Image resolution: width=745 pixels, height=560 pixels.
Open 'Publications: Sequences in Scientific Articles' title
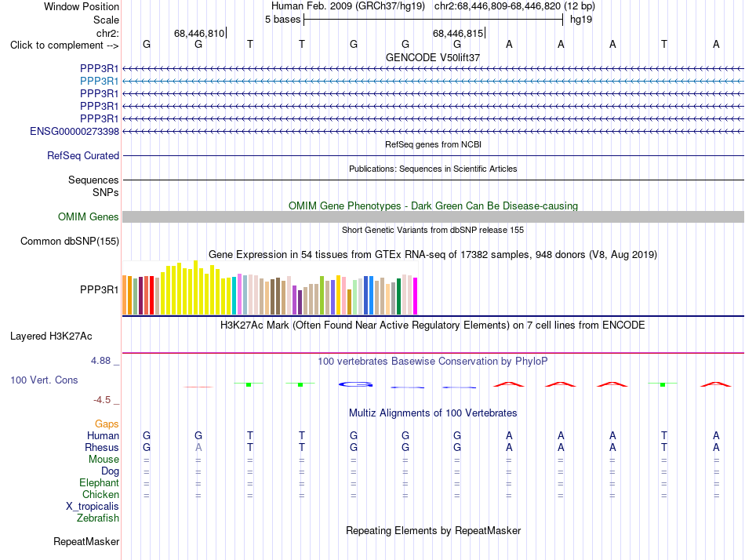(x=433, y=169)
